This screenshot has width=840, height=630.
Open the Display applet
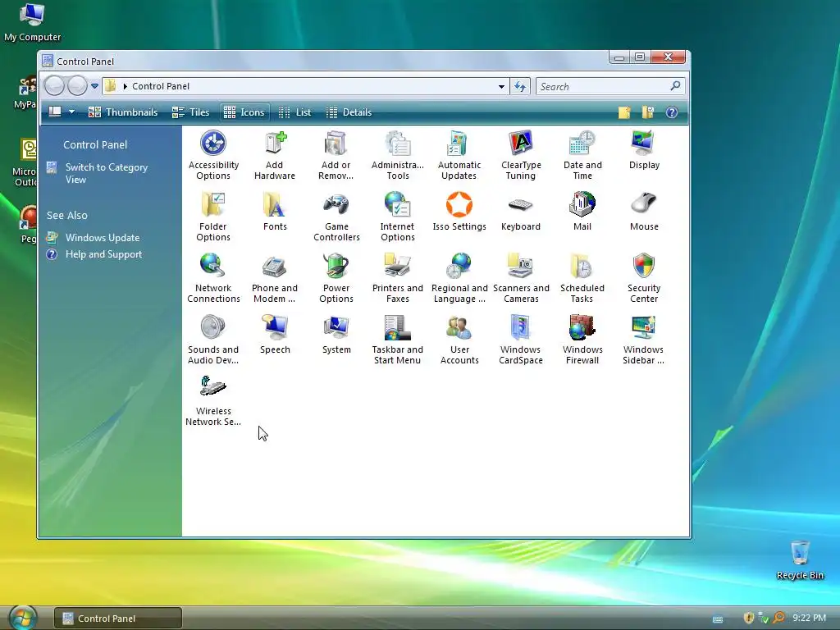[x=644, y=151]
